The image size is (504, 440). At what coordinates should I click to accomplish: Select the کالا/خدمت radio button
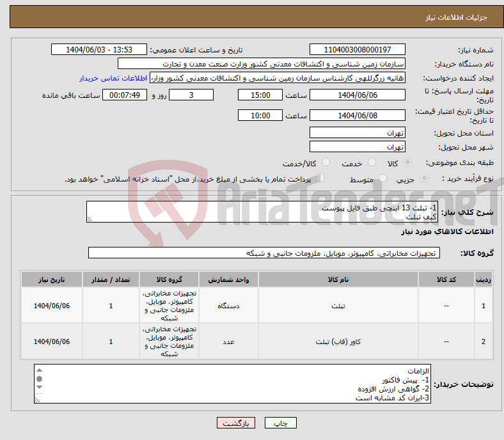[x=326, y=162]
